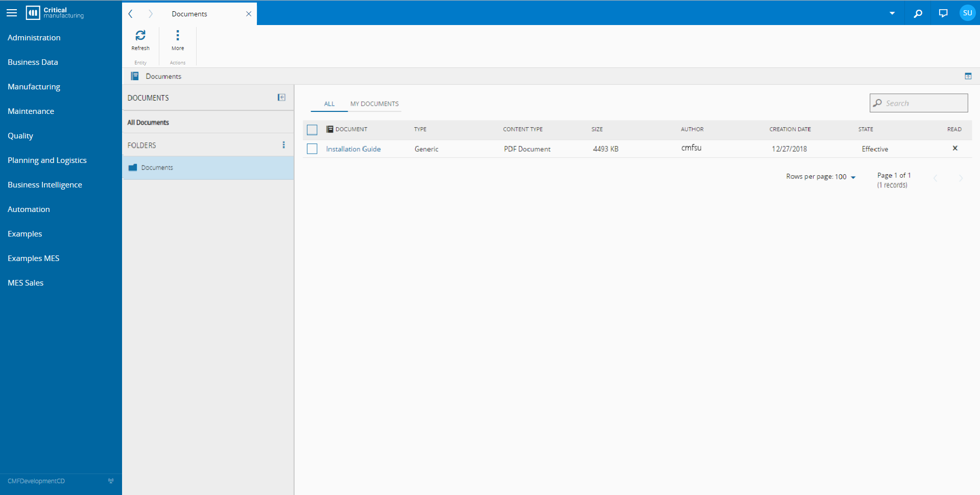Open the hamburger navigation menu
This screenshot has width=980, height=495.
click(12, 13)
